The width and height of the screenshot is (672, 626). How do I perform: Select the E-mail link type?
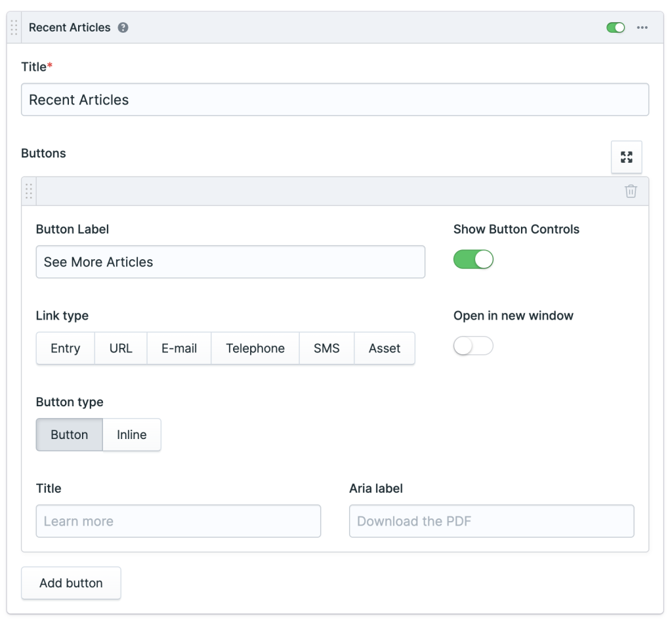click(x=178, y=348)
